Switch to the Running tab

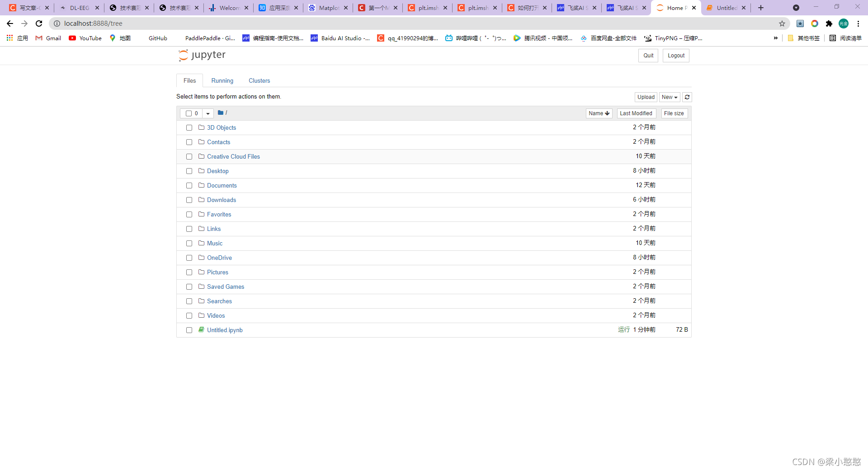pyautogui.click(x=222, y=80)
